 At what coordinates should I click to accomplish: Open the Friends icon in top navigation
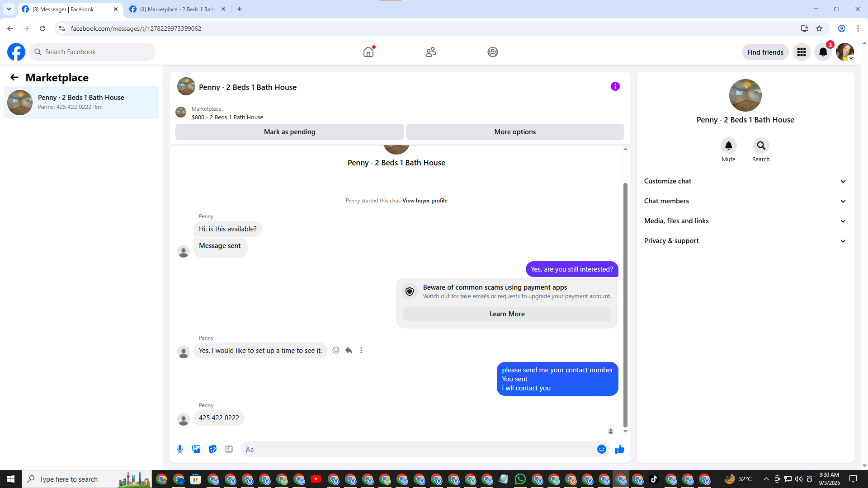point(431,52)
